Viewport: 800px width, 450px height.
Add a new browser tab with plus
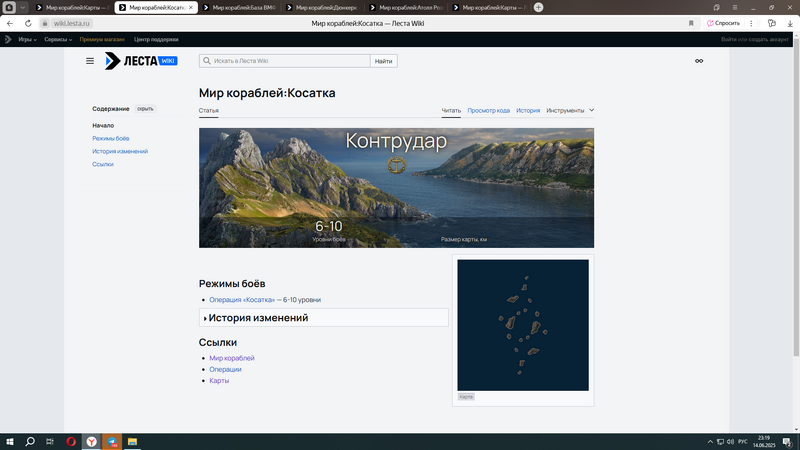click(x=538, y=7)
